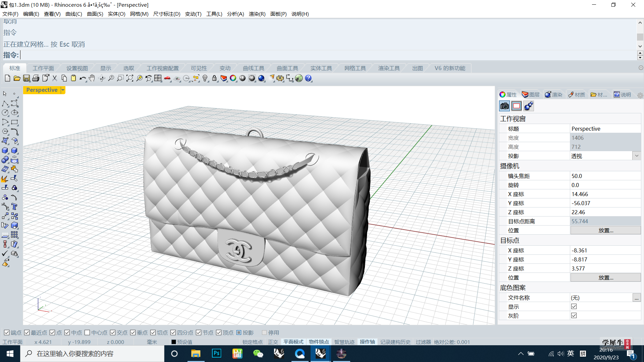Click the lock objects padlock icon
This screenshot has height=362, width=644.
coord(214,78)
